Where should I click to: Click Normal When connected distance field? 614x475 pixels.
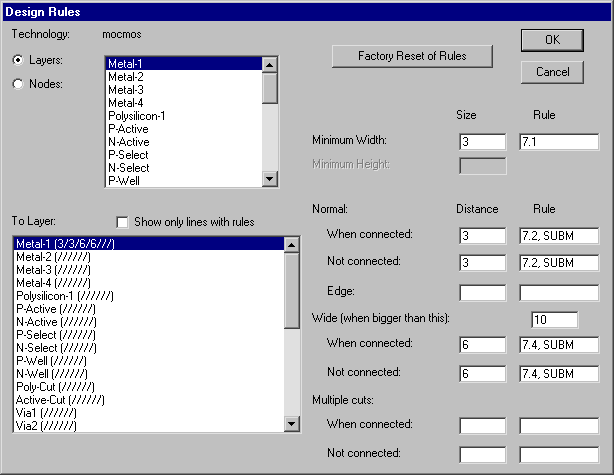click(x=482, y=236)
